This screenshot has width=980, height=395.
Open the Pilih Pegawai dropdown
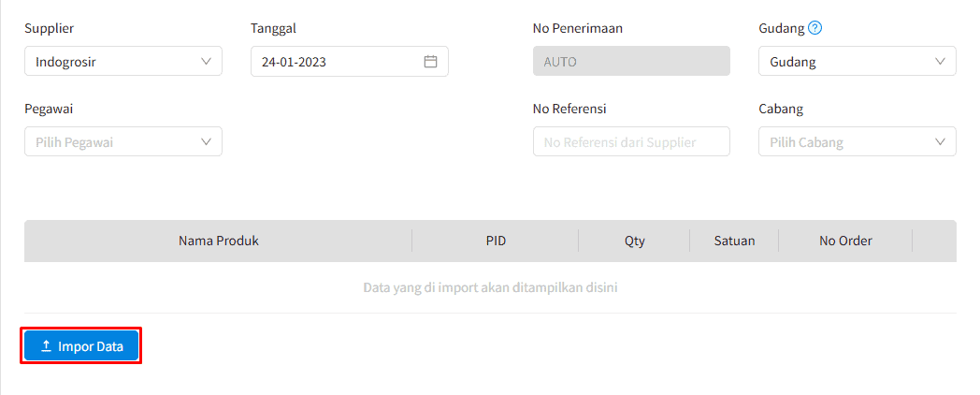123,141
